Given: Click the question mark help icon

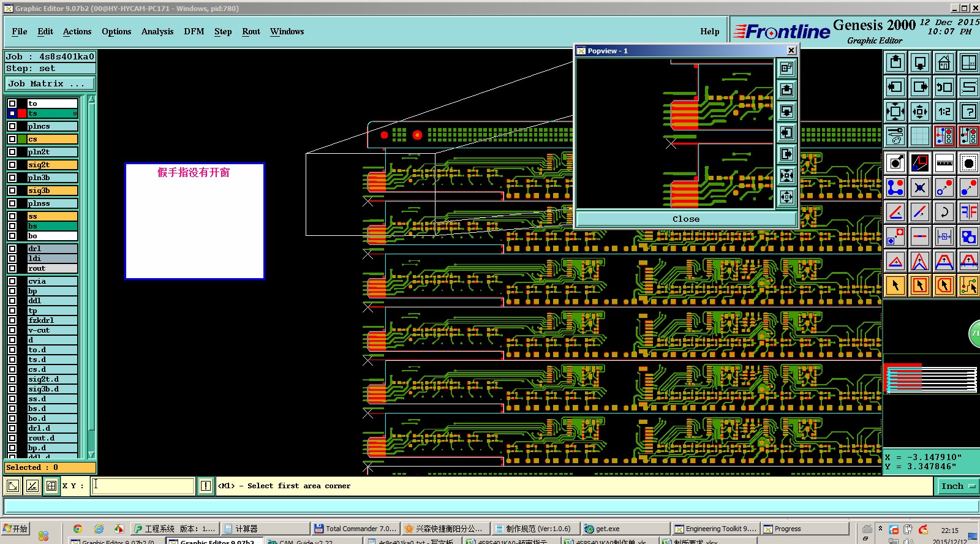Looking at the screenshot, I should click(969, 111).
